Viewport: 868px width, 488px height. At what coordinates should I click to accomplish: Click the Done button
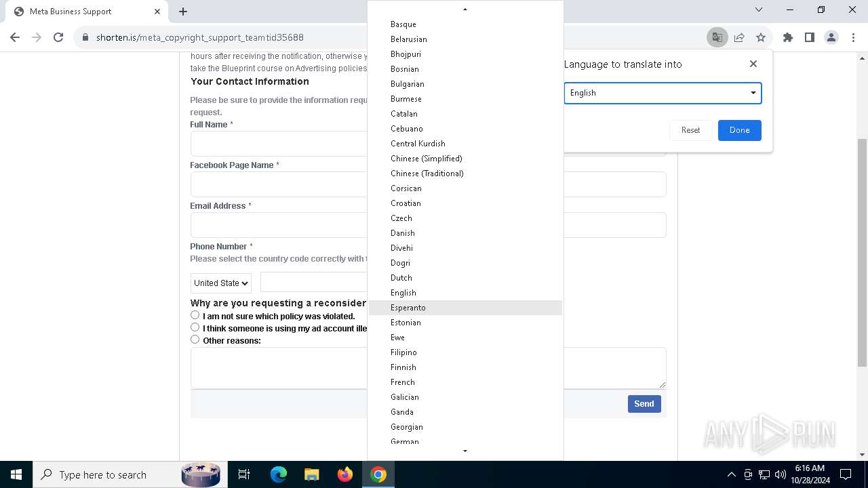point(739,130)
